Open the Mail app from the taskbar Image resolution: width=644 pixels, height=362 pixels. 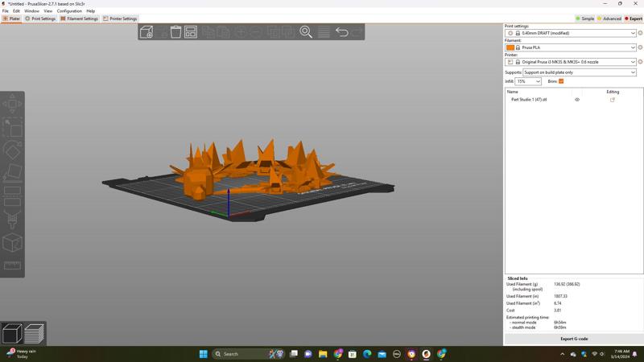(382, 354)
